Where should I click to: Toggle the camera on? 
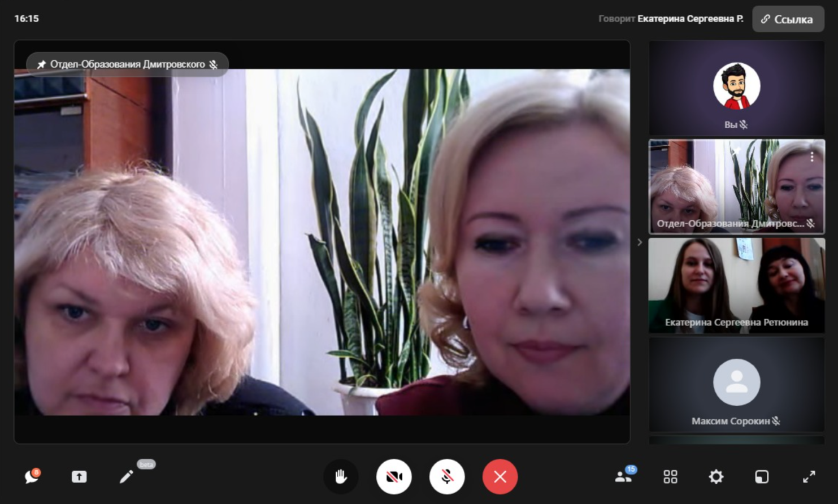394,477
